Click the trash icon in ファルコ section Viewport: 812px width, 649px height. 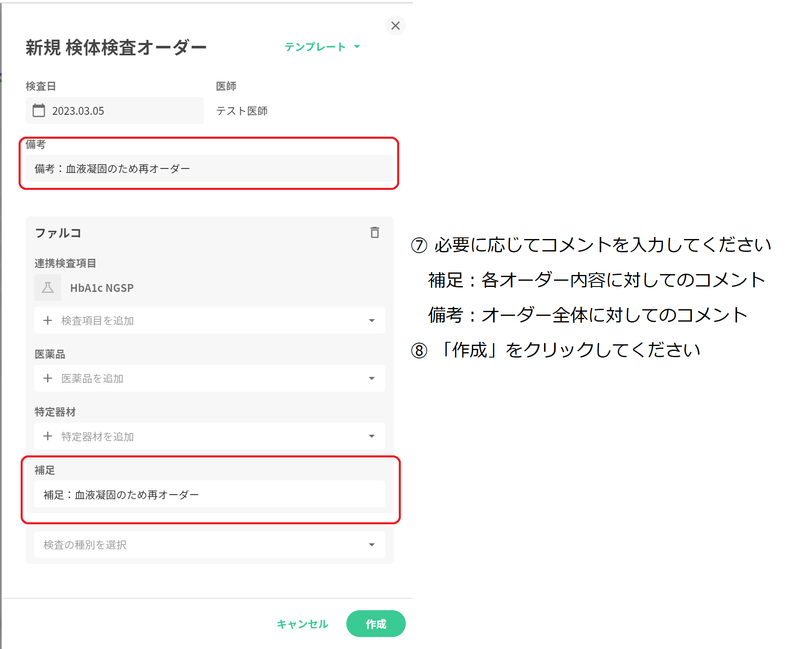pyautogui.click(x=374, y=232)
